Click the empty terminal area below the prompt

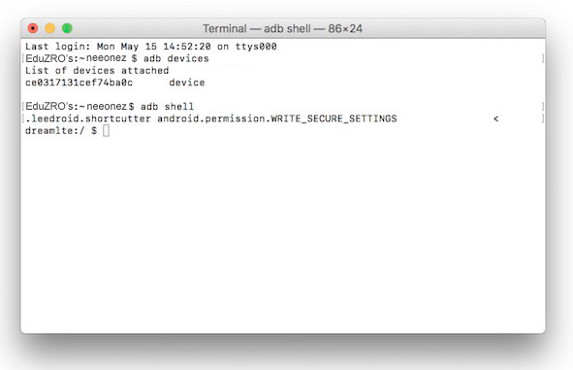pyautogui.click(x=283, y=234)
